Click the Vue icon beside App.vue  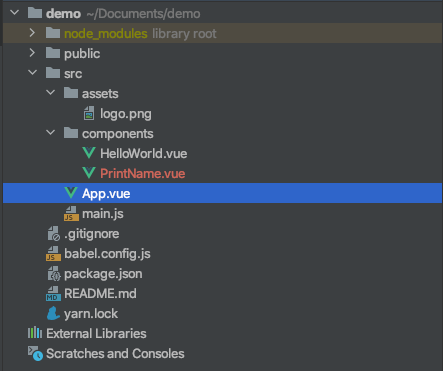pos(71,193)
